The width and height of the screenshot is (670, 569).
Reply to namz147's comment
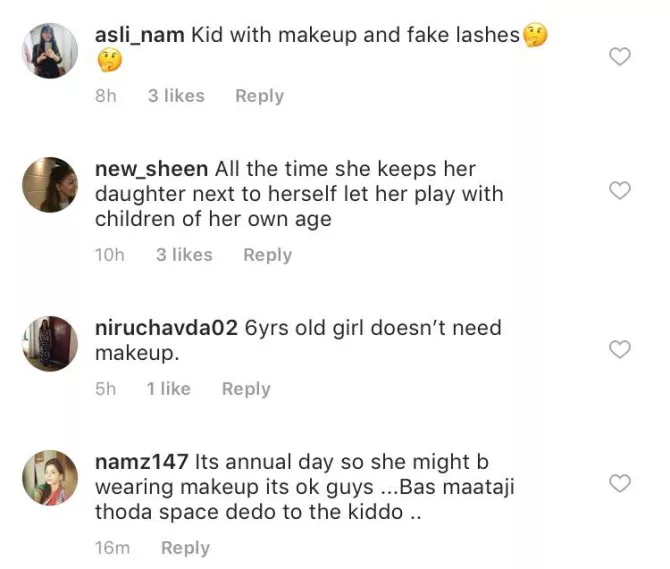click(x=185, y=548)
